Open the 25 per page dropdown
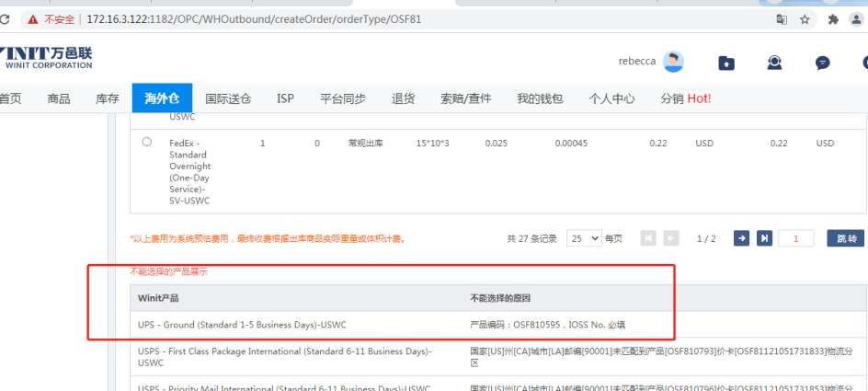This screenshot has width=868, height=391. 584,238
